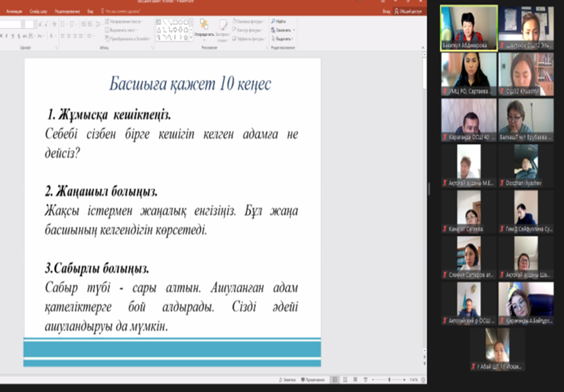This screenshot has width=564, height=392.
Task: Open the Вид ribbon tab
Action: click(x=90, y=11)
